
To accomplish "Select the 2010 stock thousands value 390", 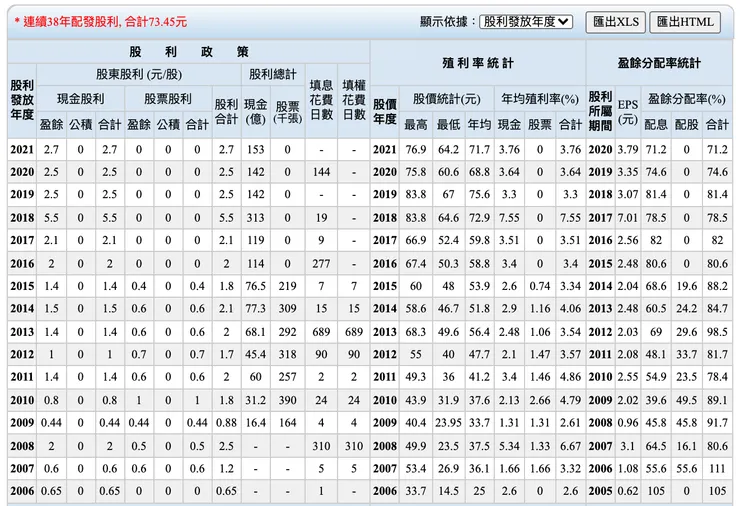I will (x=287, y=400).
